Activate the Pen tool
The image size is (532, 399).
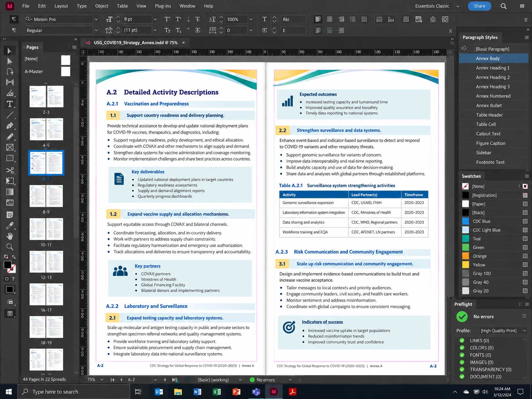(10, 126)
